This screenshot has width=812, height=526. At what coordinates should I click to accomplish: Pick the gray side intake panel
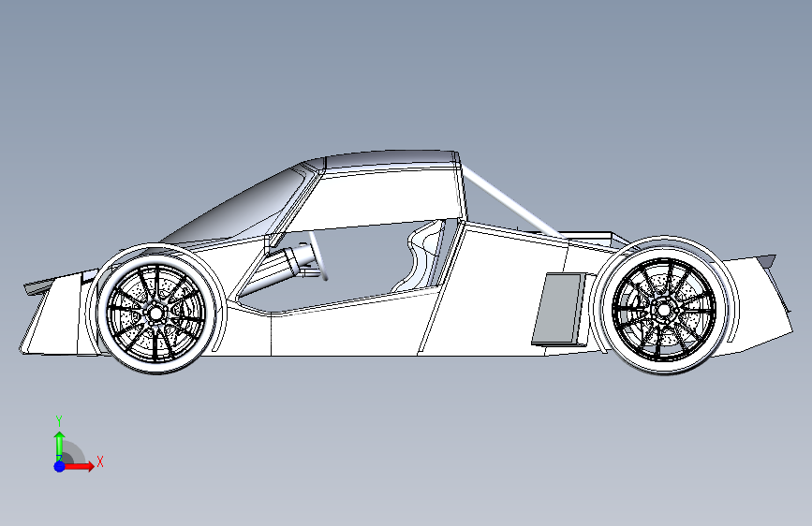pos(557,309)
